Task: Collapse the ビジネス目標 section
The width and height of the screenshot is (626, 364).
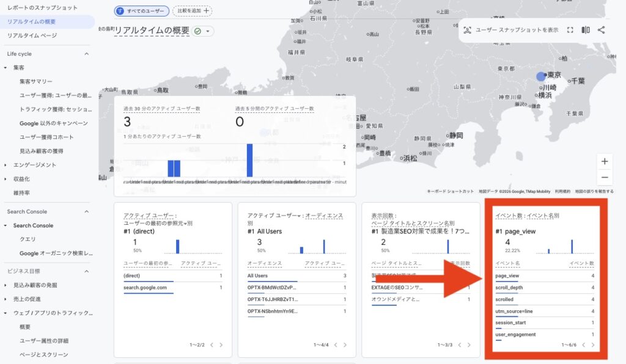Action: point(86,271)
